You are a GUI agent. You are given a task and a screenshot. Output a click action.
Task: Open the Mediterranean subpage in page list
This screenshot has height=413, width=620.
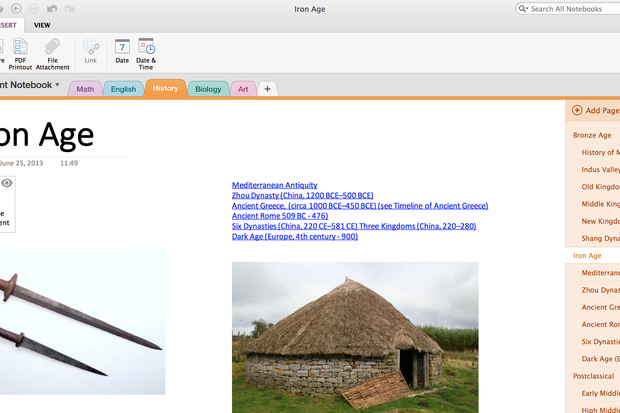coord(600,273)
